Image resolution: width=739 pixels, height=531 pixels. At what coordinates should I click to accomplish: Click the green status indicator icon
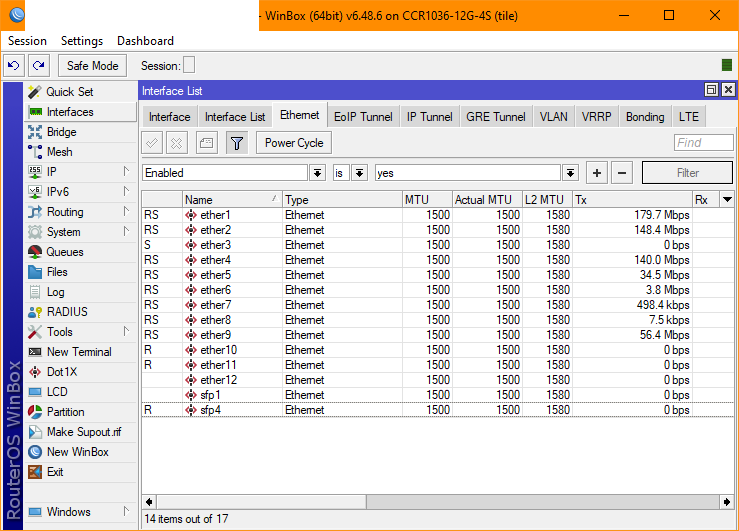727,65
